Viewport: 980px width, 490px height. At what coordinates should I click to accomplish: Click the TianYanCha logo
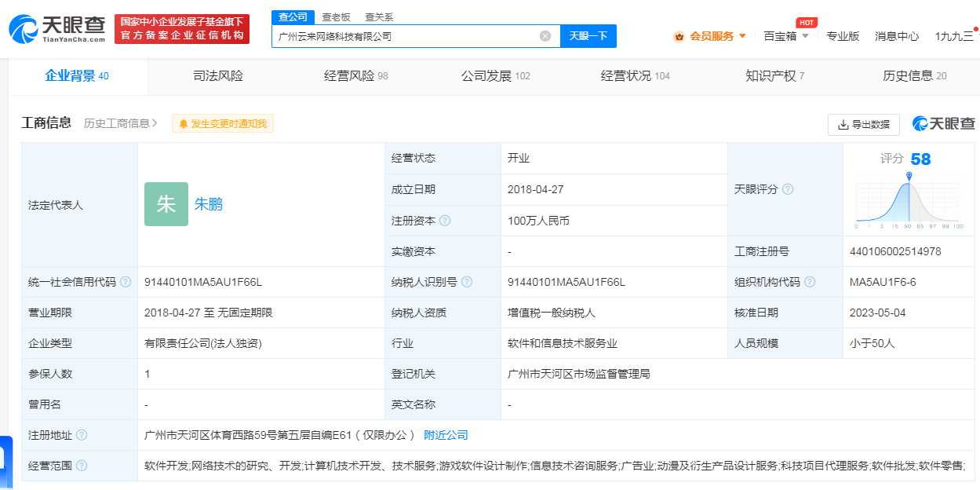tap(57, 29)
